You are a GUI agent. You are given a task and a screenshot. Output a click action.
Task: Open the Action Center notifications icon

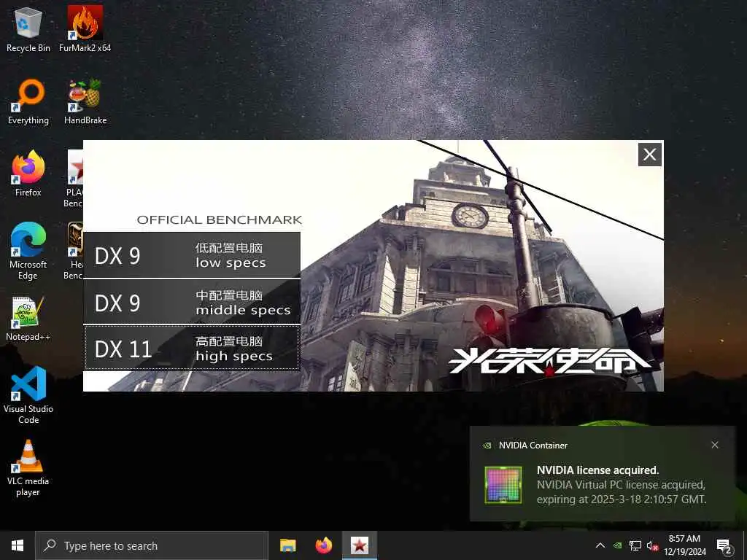[724, 545]
